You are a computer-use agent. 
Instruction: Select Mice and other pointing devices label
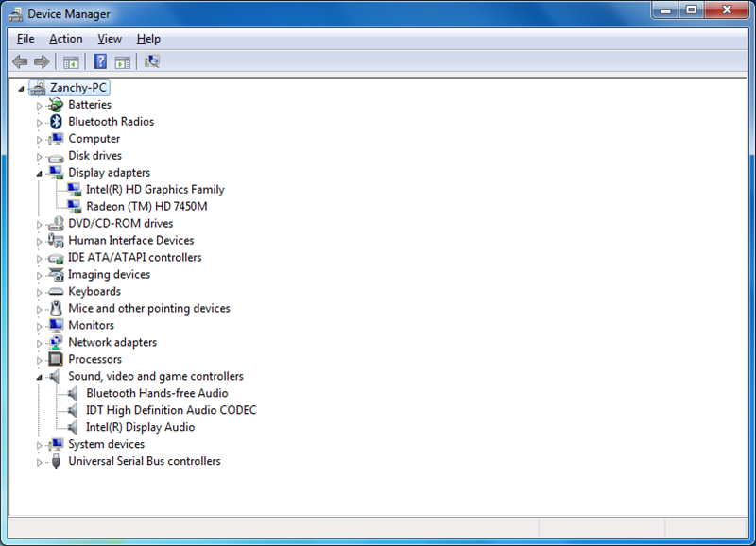(149, 308)
